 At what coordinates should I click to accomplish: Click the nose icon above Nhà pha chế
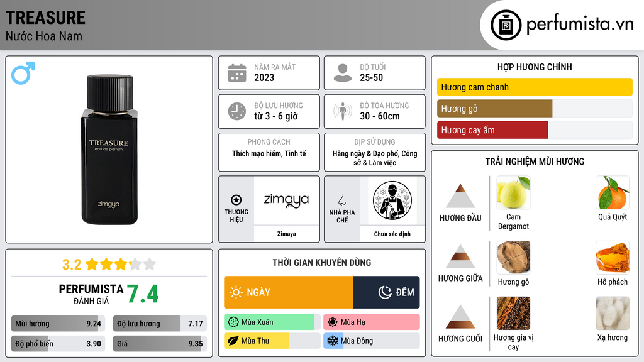341,200
